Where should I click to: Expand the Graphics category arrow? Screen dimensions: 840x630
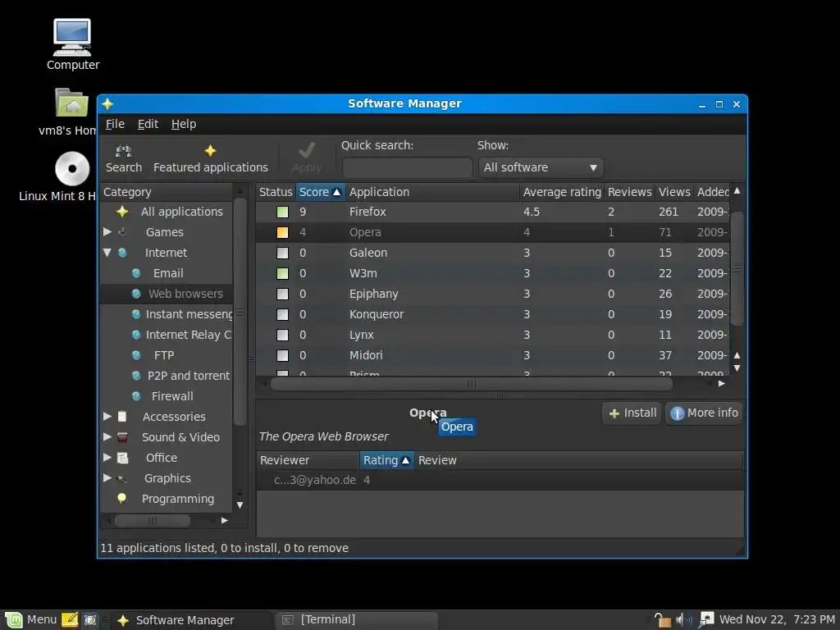[x=107, y=477]
